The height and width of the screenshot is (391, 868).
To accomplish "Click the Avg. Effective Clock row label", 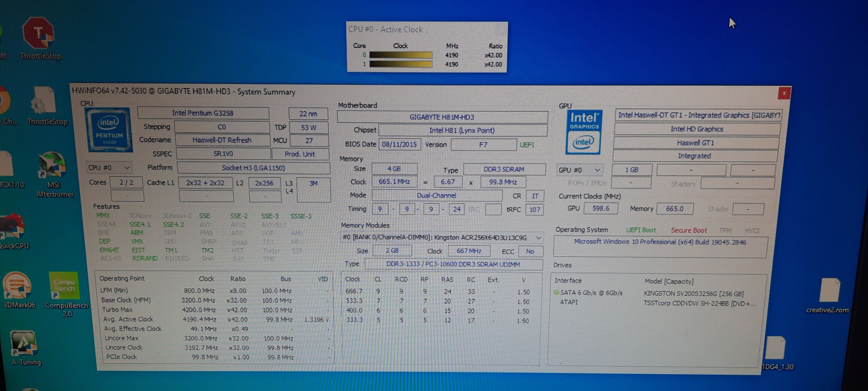I will pos(133,329).
